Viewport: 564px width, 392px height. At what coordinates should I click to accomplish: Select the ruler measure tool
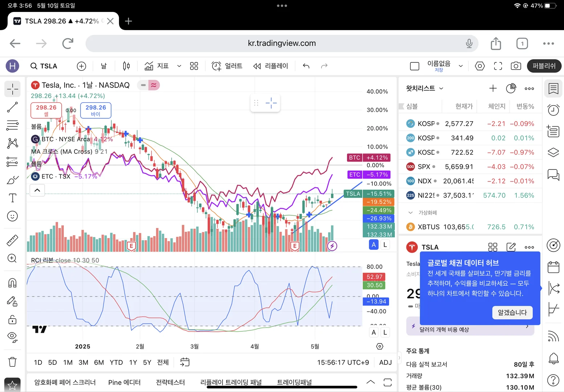coord(12,240)
